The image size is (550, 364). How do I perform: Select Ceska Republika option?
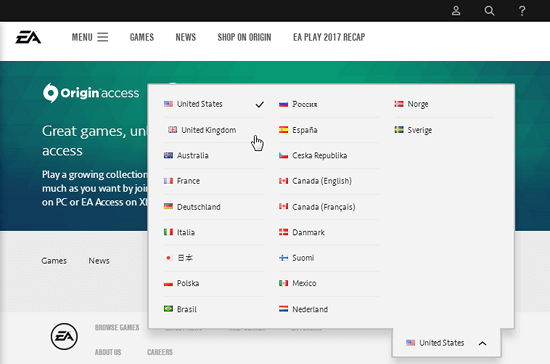(x=329, y=156)
